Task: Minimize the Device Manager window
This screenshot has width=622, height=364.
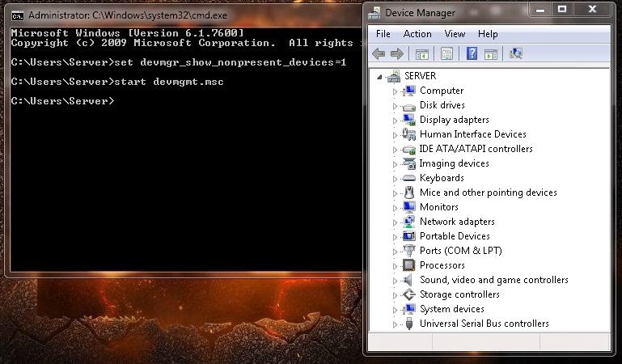Action: pyautogui.click(x=540, y=10)
